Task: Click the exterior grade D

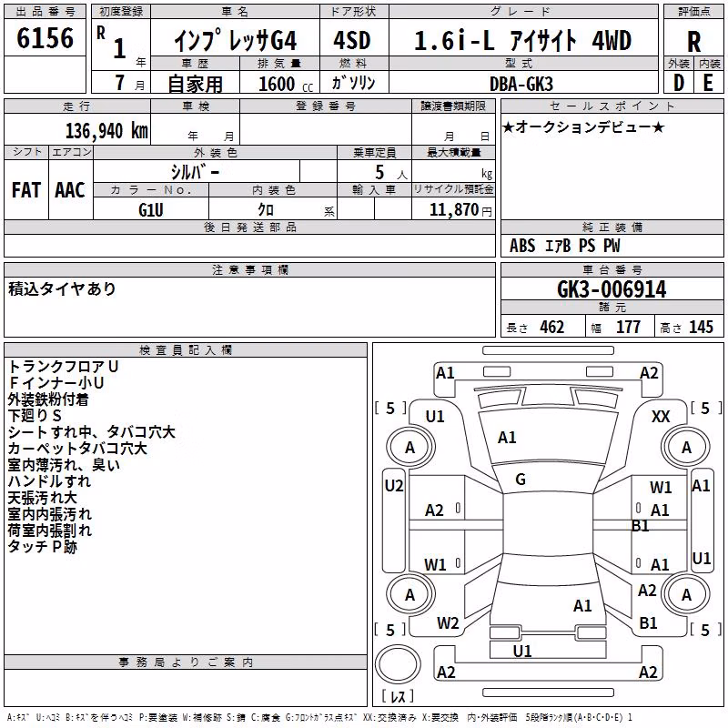Action: point(678,83)
